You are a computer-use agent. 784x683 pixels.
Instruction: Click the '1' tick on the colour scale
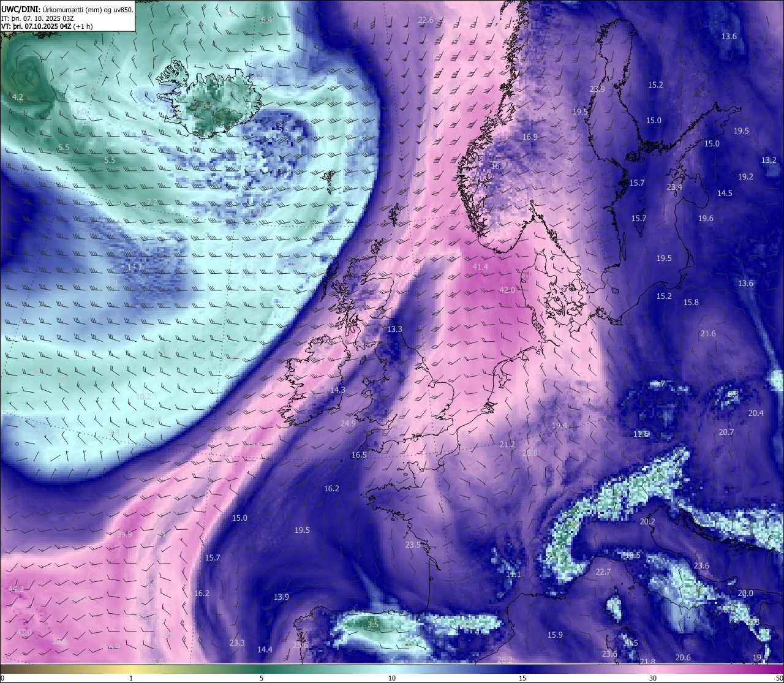[x=131, y=678]
